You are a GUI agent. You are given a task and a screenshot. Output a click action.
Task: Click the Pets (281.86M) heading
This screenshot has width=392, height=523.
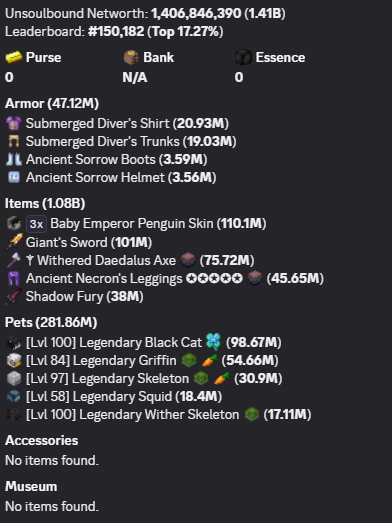51,323
